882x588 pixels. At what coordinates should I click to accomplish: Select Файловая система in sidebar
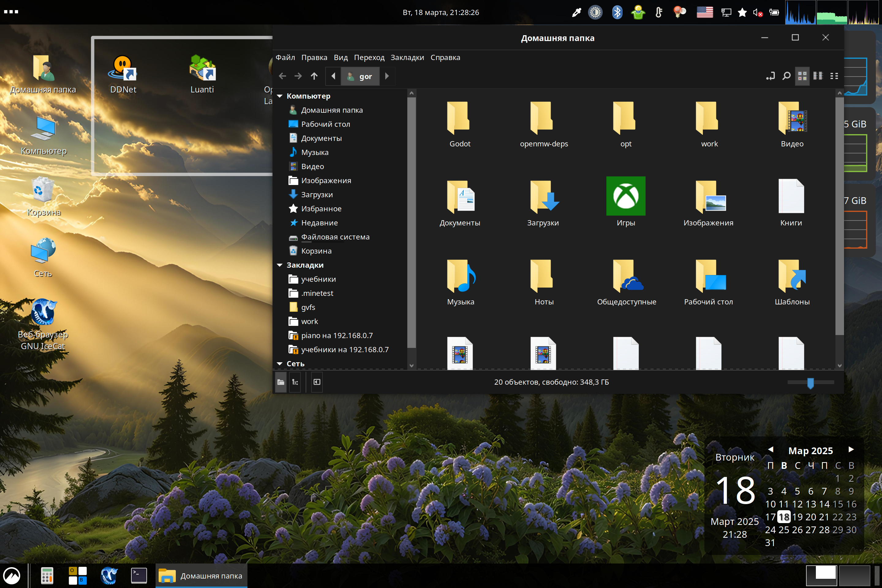point(335,237)
